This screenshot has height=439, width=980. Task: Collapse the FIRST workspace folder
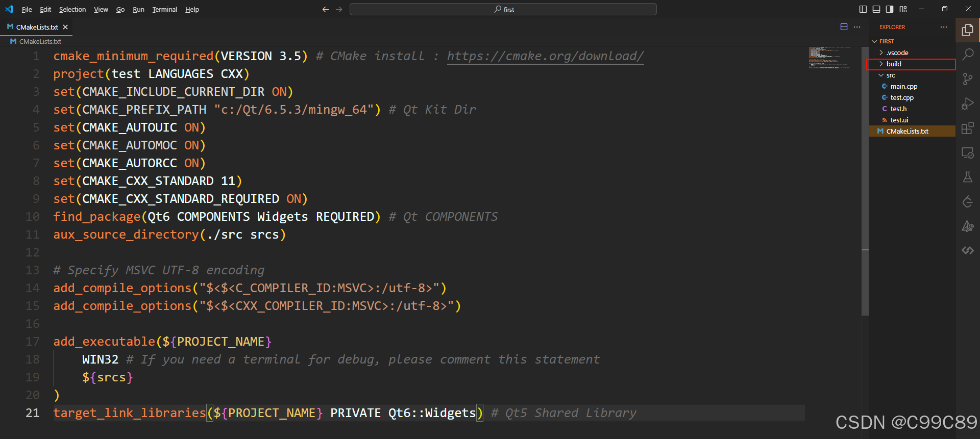(912, 41)
